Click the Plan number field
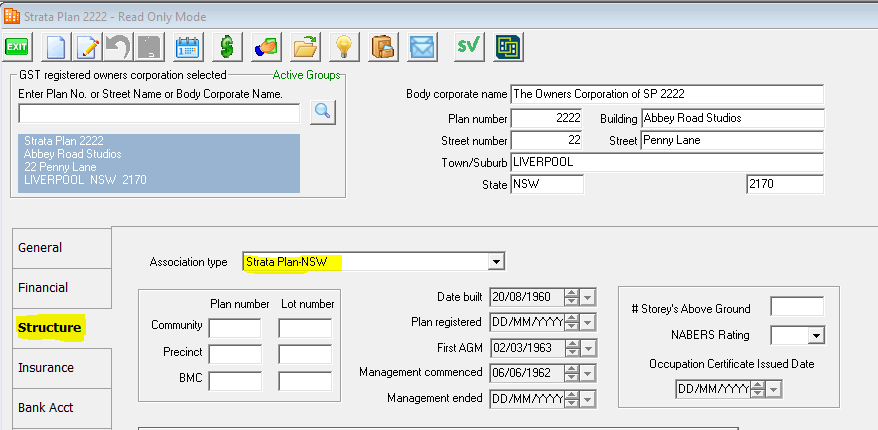This screenshot has height=430, width=878. (547, 119)
